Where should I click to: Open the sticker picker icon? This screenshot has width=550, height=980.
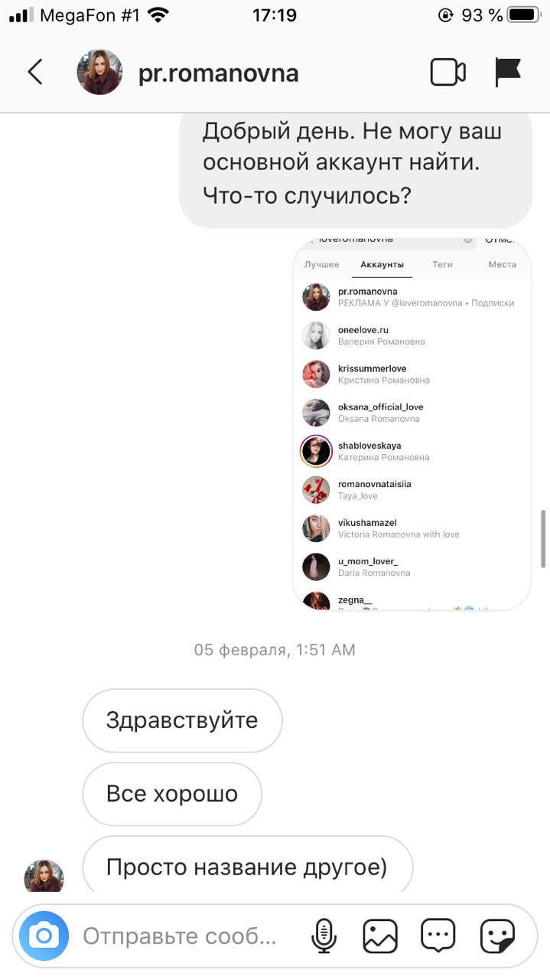[x=497, y=936]
